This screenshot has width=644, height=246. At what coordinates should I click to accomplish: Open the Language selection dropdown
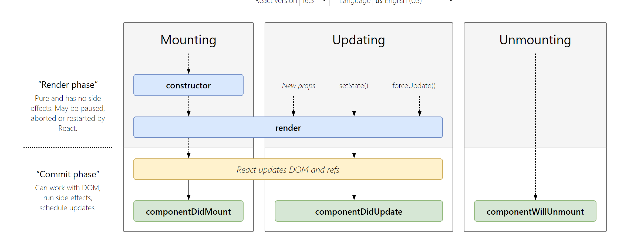click(x=414, y=2)
